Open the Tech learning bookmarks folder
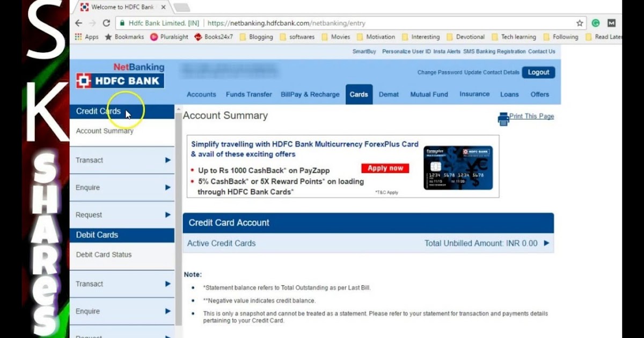644x338 pixels. 514,37
